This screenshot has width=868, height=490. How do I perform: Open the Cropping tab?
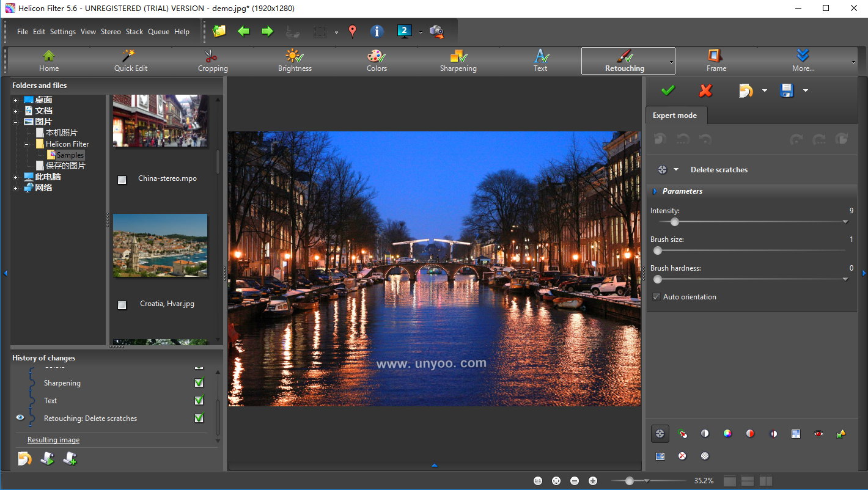213,61
